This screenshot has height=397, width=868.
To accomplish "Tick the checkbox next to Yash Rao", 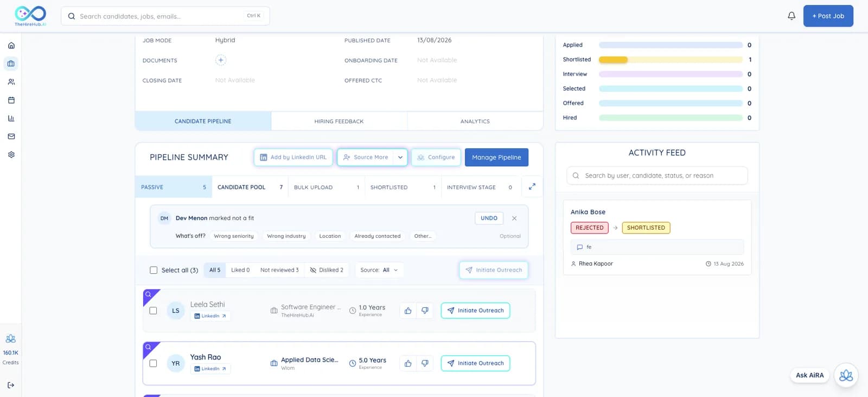I will (153, 363).
